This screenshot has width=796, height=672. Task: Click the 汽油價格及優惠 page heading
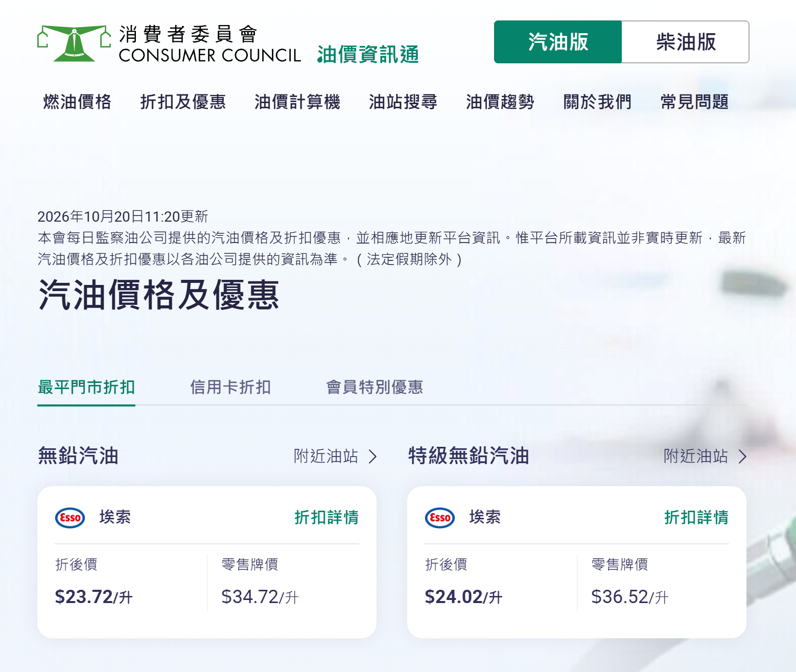pos(159,295)
